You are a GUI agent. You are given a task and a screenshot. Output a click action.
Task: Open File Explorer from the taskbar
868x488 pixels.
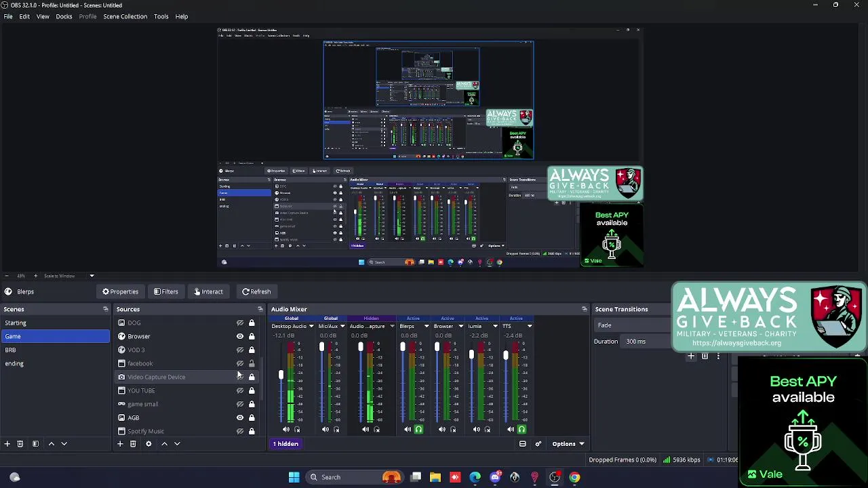pyautogui.click(x=435, y=477)
